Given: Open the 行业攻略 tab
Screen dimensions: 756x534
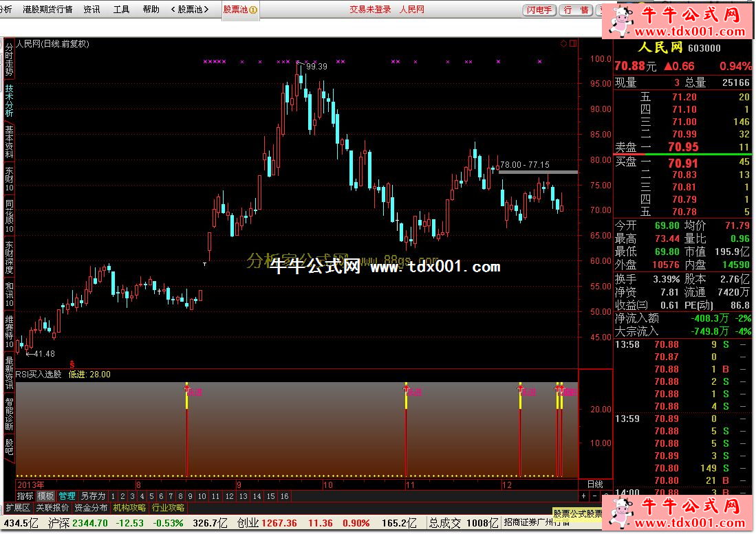Looking at the screenshot, I should click(169, 508).
